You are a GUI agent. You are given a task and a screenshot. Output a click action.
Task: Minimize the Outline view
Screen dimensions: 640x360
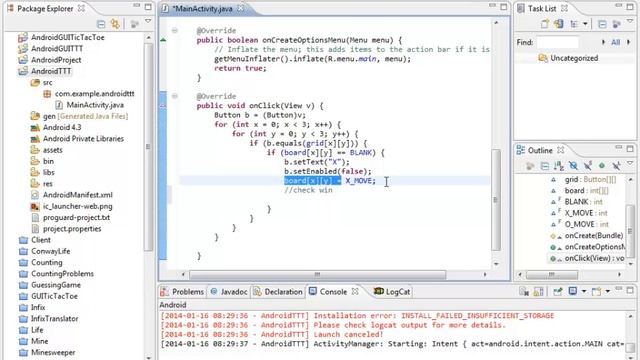[x=619, y=148]
